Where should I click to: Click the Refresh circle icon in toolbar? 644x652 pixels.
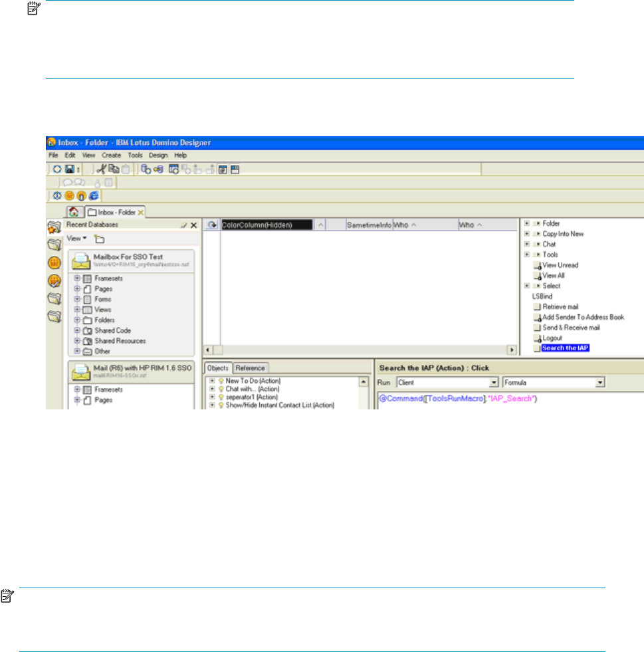click(x=57, y=169)
